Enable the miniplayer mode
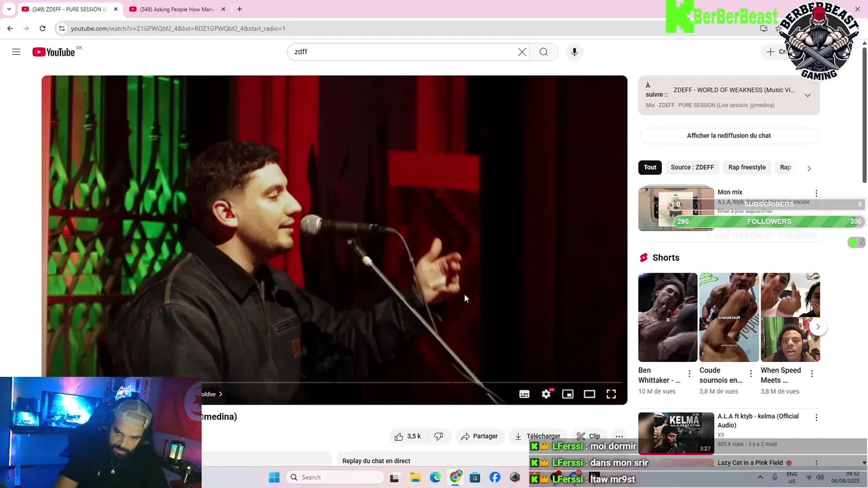 tap(568, 394)
